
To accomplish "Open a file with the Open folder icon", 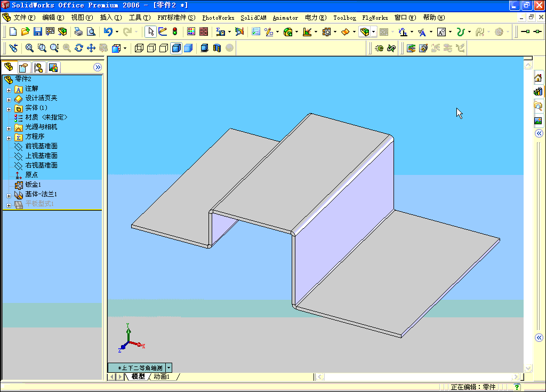I will point(25,31).
